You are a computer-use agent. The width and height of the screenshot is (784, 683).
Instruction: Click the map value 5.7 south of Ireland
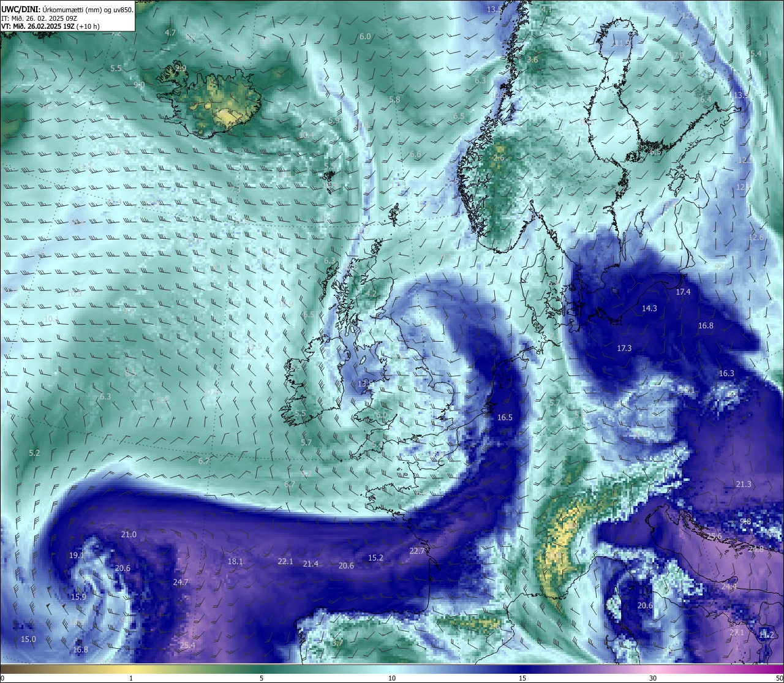pyautogui.click(x=306, y=442)
